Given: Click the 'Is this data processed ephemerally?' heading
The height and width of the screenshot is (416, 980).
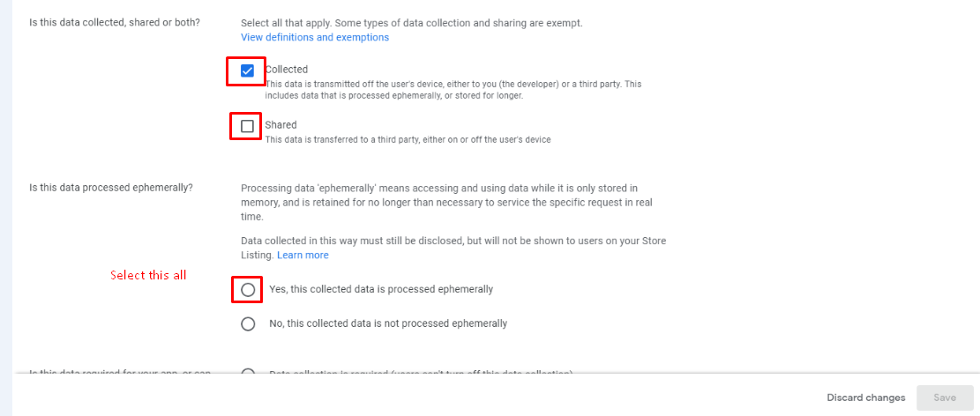Looking at the screenshot, I should 111,188.
